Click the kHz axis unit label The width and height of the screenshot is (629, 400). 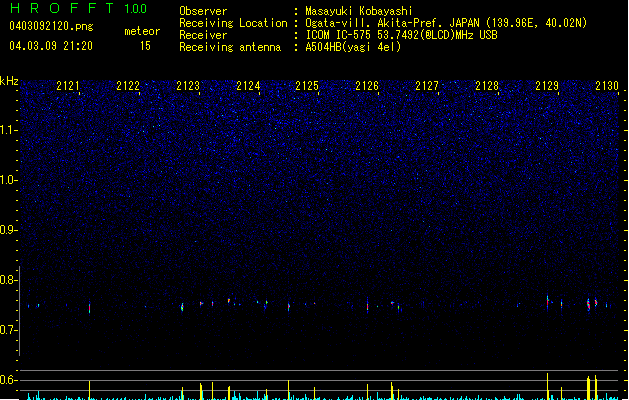click(x=9, y=81)
